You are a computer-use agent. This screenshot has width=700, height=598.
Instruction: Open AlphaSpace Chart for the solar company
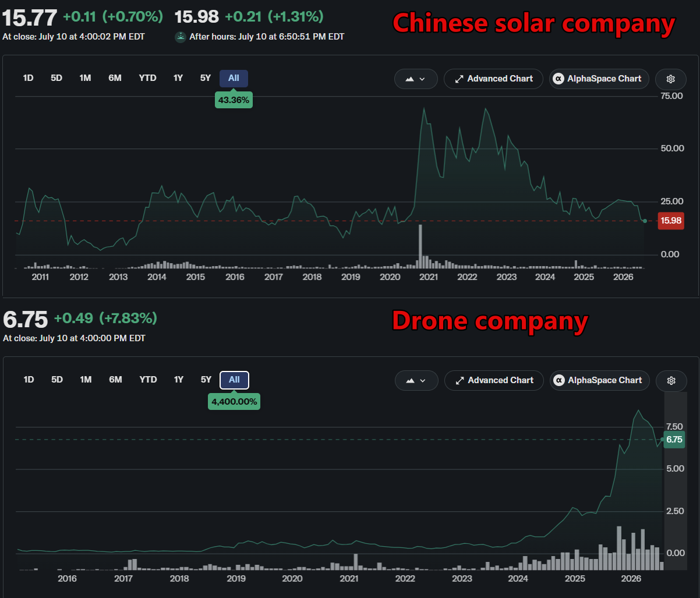click(x=599, y=79)
